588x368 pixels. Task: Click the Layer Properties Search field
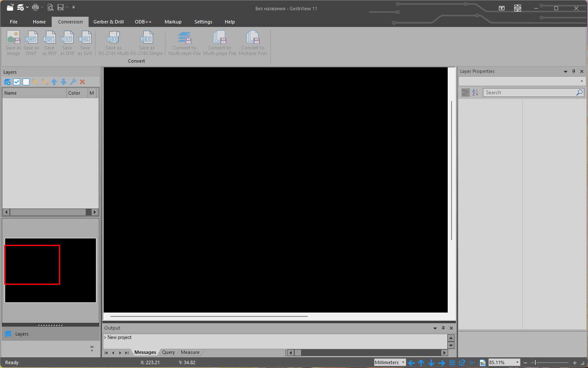coord(533,93)
